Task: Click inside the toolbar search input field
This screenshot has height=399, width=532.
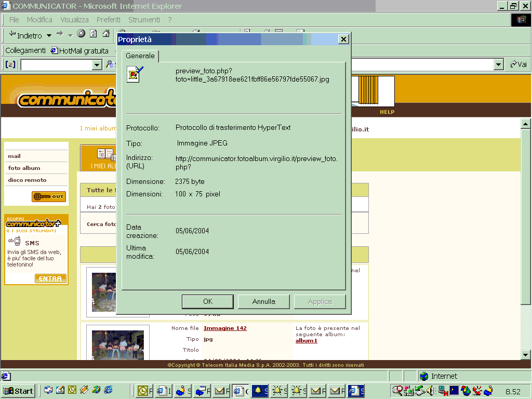Action: [x=57, y=64]
